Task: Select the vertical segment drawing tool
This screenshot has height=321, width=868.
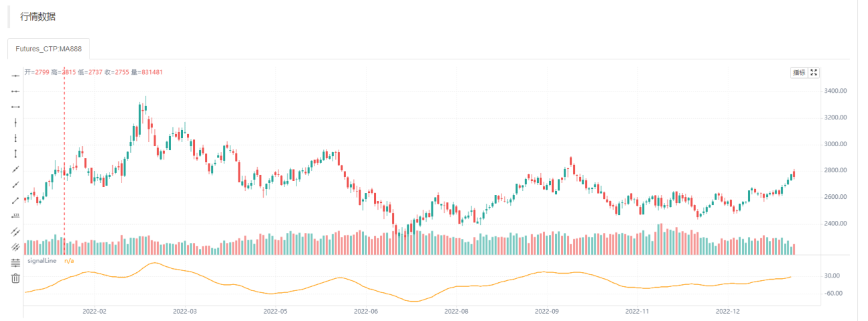Action: click(x=16, y=153)
